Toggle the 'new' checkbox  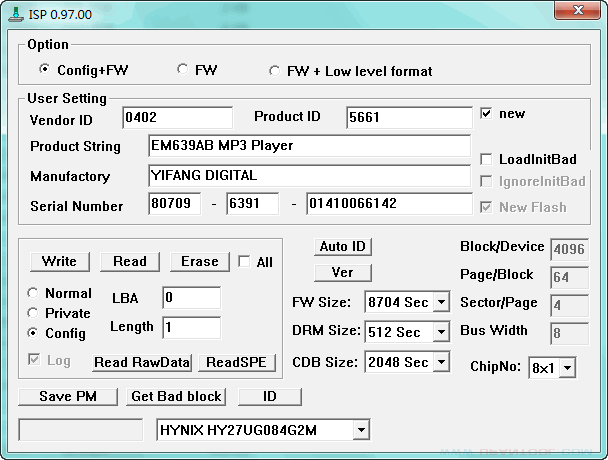click(487, 113)
